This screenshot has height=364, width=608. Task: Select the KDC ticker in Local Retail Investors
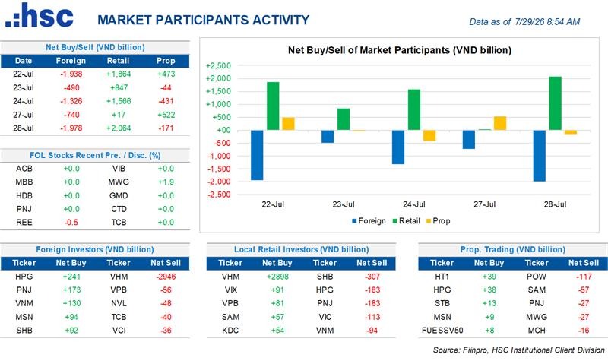pos(230,331)
